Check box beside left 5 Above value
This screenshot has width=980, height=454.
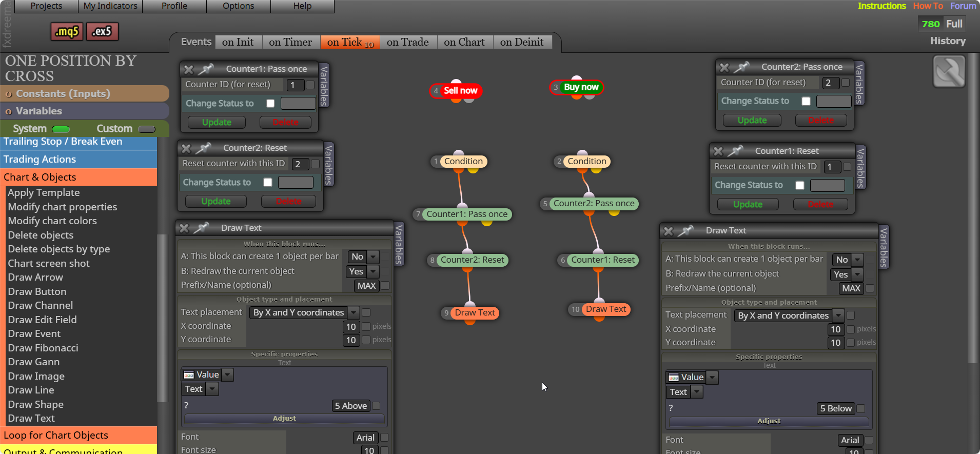coord(376,406)
